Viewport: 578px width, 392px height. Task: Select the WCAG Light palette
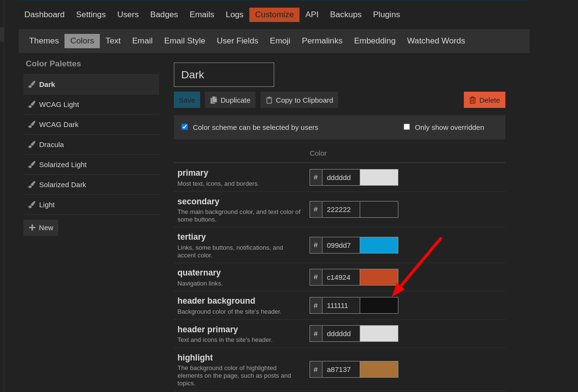pos(59,104)
